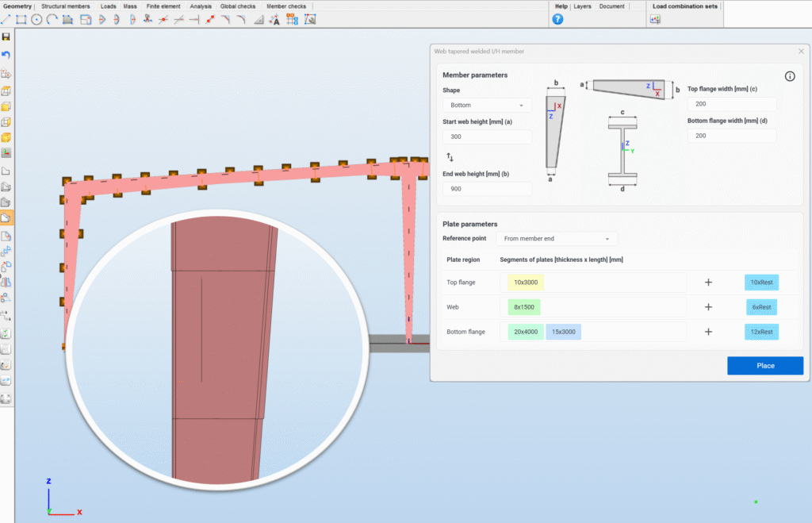Open the Layers menu
The height and width of the screenshot is (523, 812).
[582, 6]
